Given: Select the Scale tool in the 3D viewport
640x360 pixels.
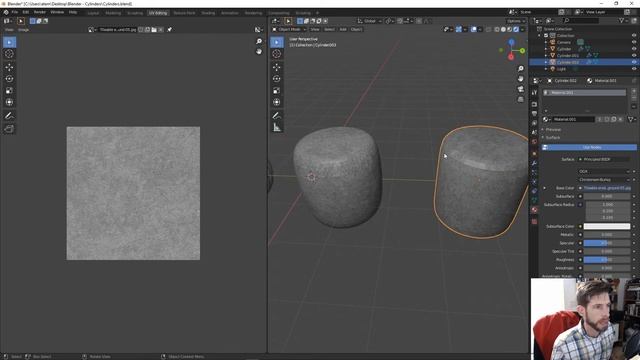Looking at the screenshot, I should (277, 91).
